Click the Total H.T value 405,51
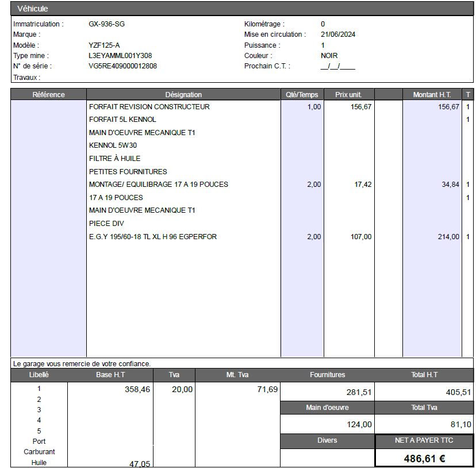This screenshot has height=468, width=476. pyautogui.click(x=458, y=392)
